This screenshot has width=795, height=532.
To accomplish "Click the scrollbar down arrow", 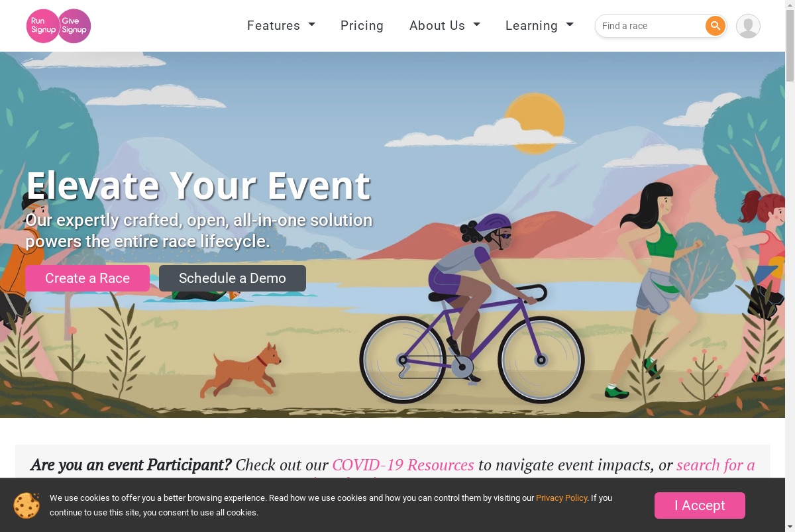I will tap(790, 527).
